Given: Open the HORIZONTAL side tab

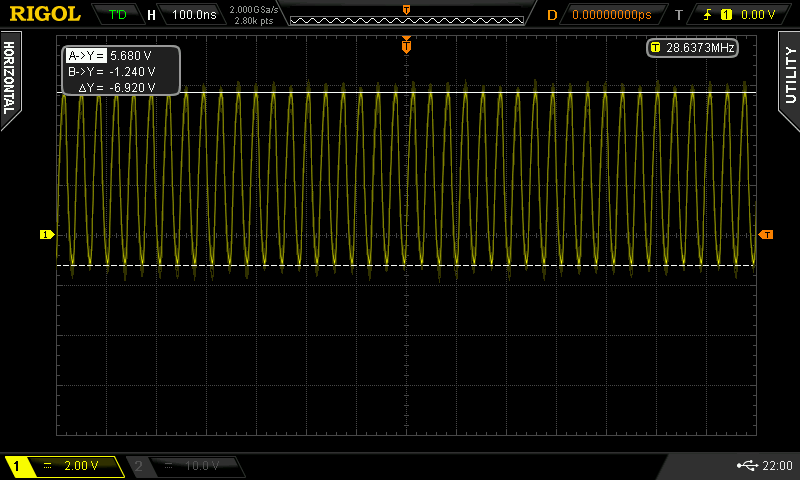Looking at the screenshot, I should pos(10,78).
